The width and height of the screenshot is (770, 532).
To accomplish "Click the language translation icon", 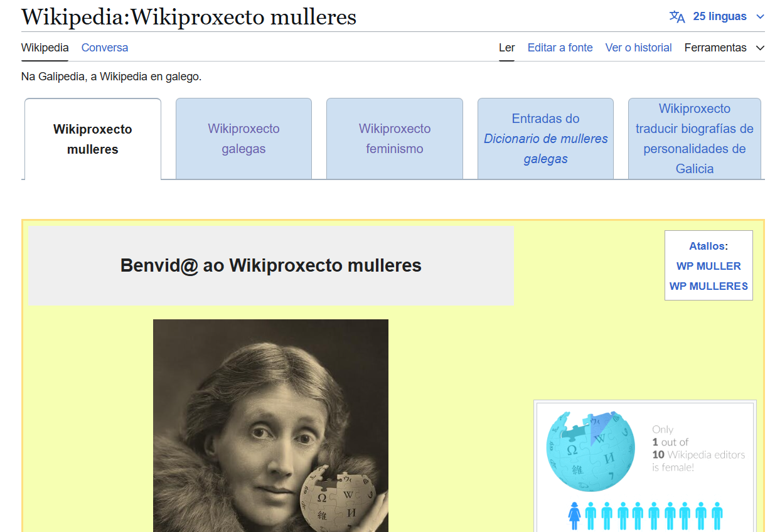I will coord(677,17).
